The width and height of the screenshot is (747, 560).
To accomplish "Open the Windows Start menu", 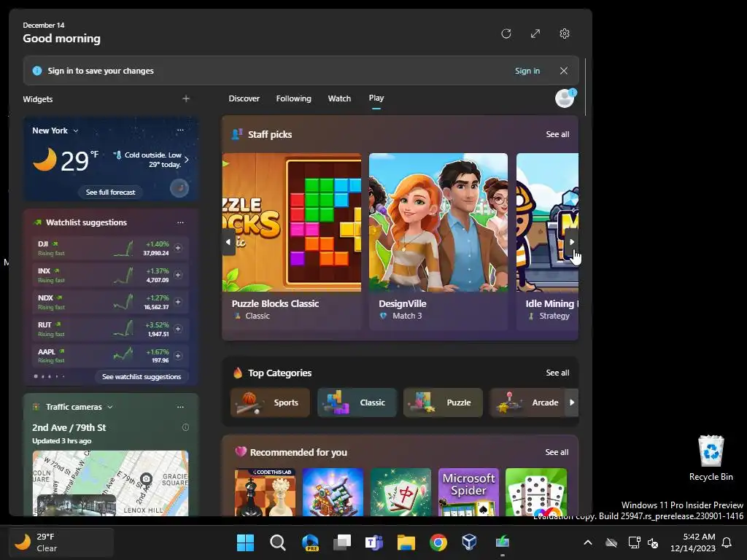I will point(245,542).
